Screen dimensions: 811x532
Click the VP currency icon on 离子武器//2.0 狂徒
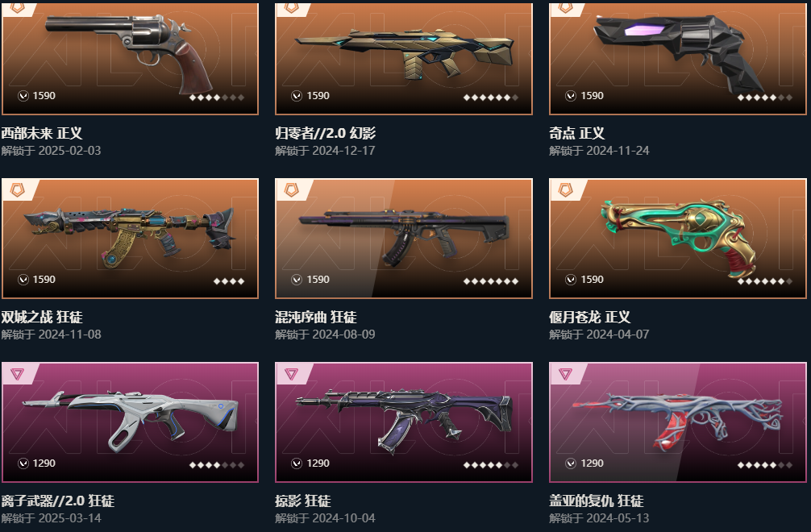[x=23, y=463]
